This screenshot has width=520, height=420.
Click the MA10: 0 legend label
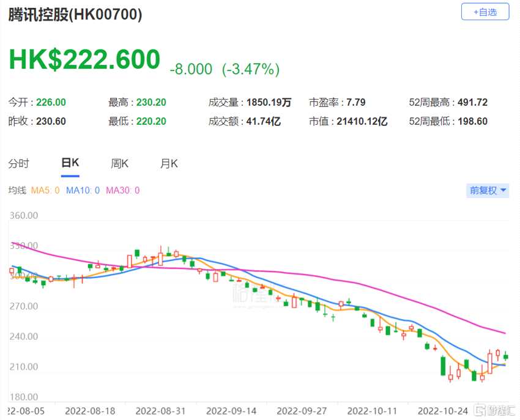click(83, 190)
